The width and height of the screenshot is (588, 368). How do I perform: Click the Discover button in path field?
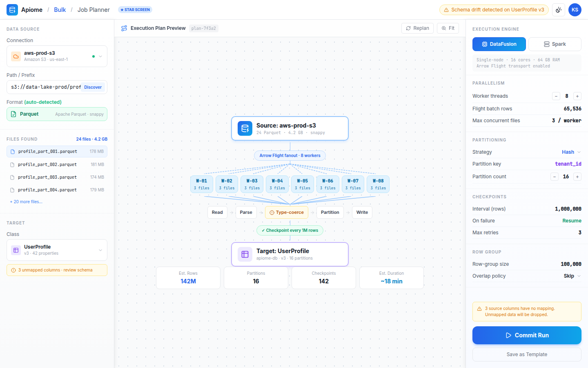93,87
